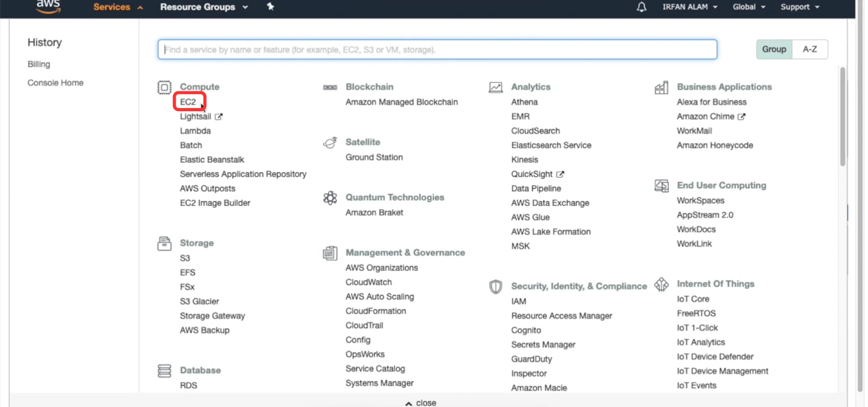Click the pin favorites star icon

coord(270,6)
